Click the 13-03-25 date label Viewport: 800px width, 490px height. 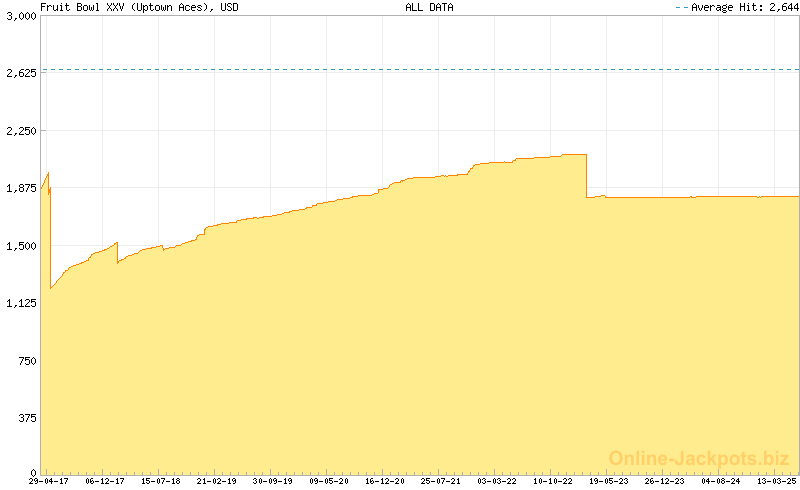tap(777, 481)
